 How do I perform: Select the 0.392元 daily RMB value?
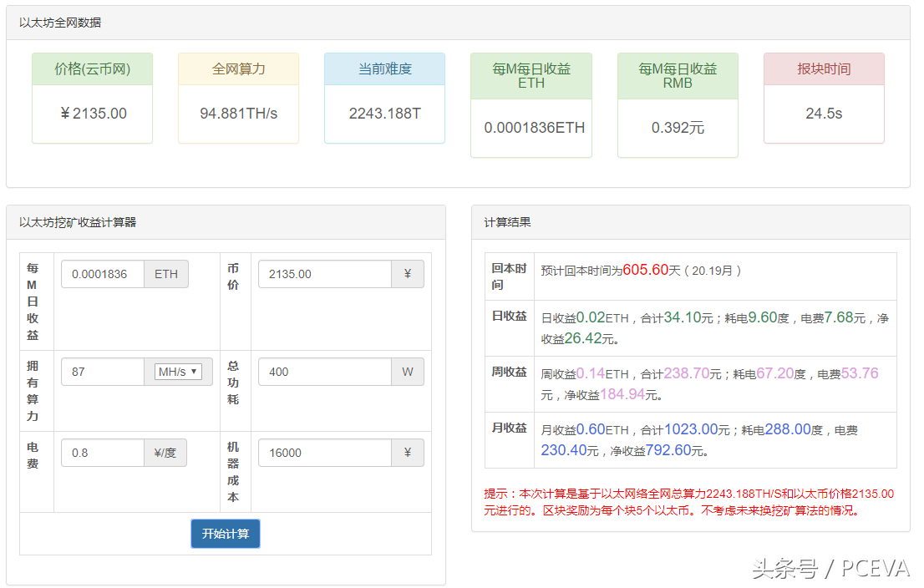pos(678,127)
